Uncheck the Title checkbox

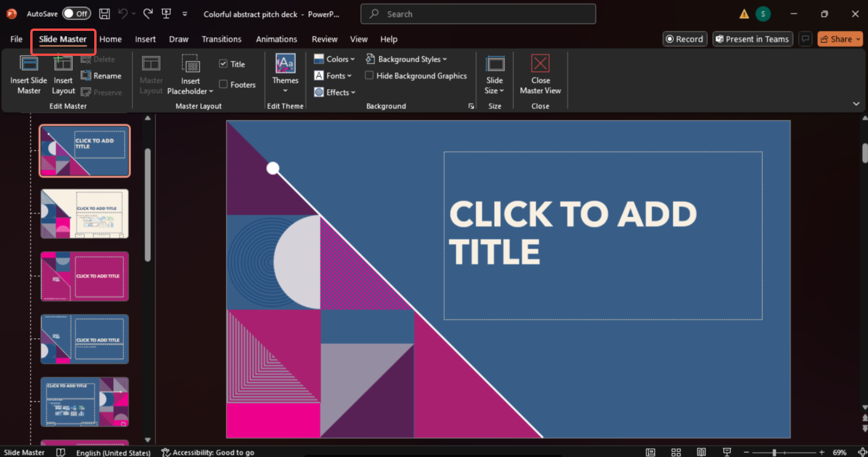(223, 64)
